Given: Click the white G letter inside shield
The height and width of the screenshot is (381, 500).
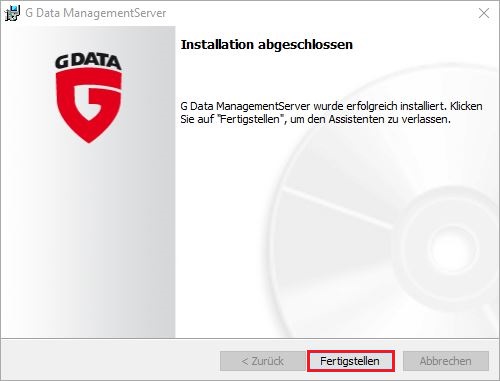Looking at the screenshot, I should pos(95,101).
